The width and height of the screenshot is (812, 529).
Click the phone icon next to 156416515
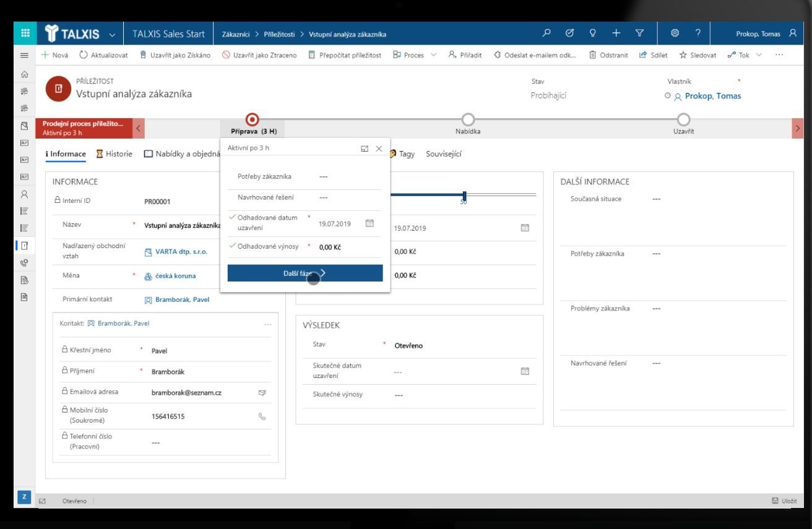point(262,416)
